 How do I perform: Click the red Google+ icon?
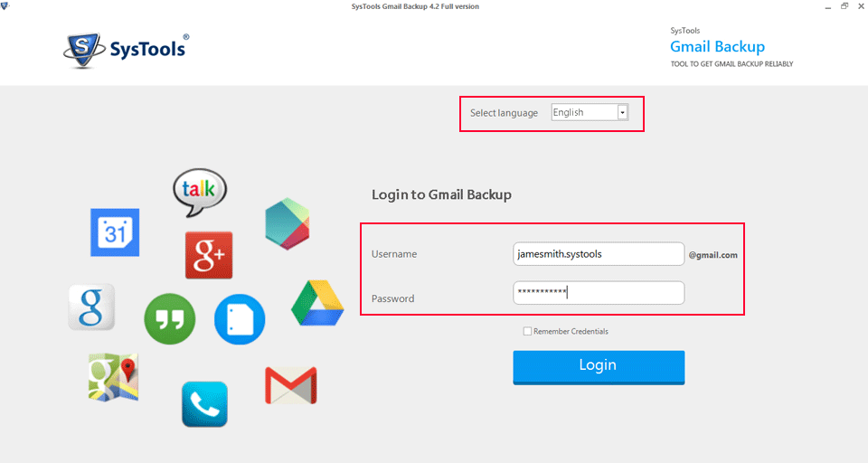[209, 255]
